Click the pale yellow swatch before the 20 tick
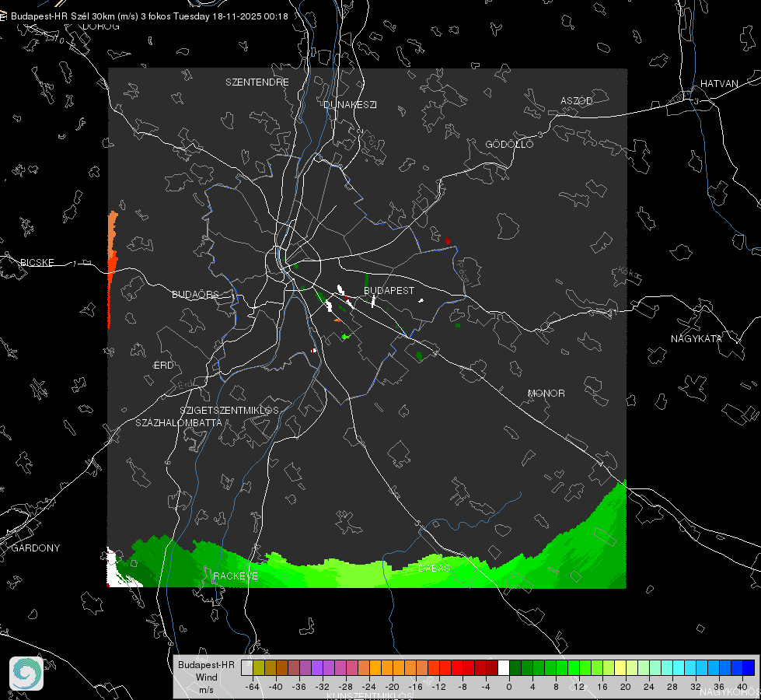 pos(620,668)
